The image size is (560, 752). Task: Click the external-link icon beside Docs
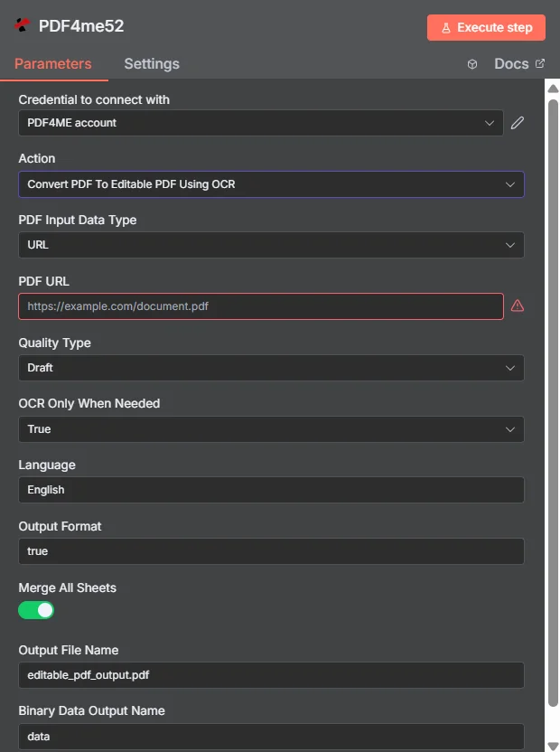(540, 63)
